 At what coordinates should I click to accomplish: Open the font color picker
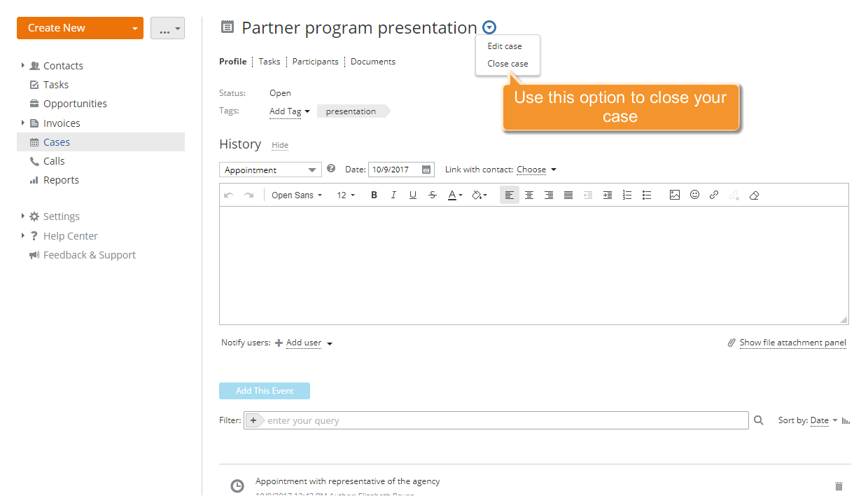point(454,195)
